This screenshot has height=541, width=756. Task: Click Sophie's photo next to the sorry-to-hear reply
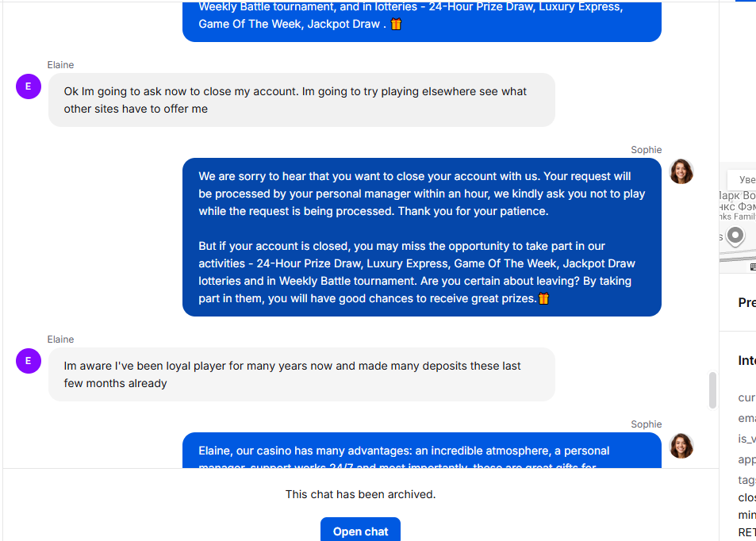pos(681,171)
